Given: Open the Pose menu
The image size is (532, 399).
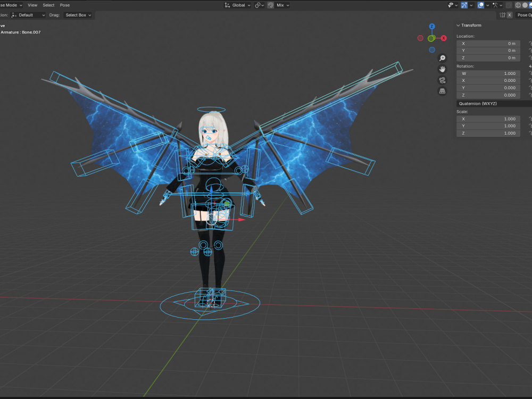Looking at the screenshot, I should pyautogui.click(x=65, y=5).
